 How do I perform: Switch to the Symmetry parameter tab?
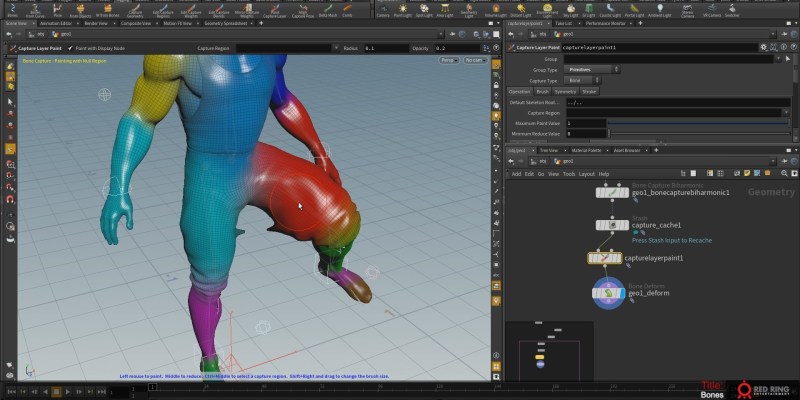565,92
